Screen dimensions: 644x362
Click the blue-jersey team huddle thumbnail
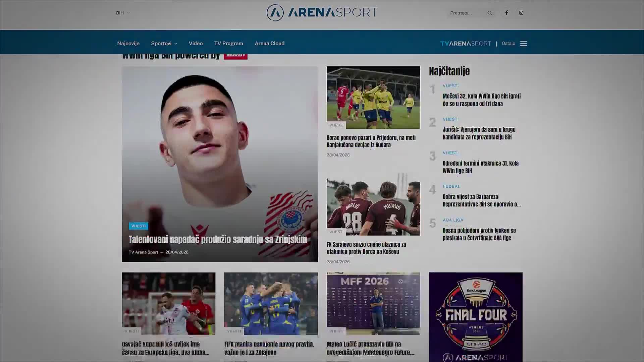point(271,303)
